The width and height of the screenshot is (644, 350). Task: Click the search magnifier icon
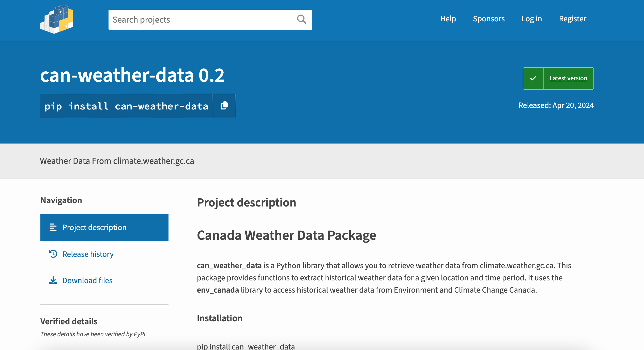[301, 19]
